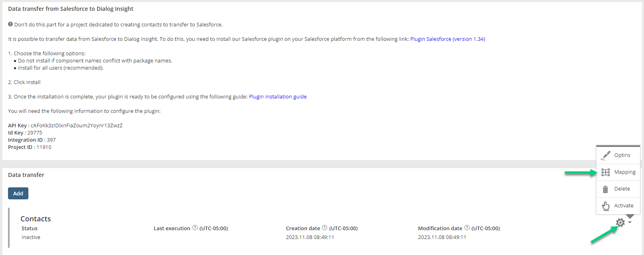Click the warning info icon before "Don't do this part"
644x255 pixels.
point(10,24)
